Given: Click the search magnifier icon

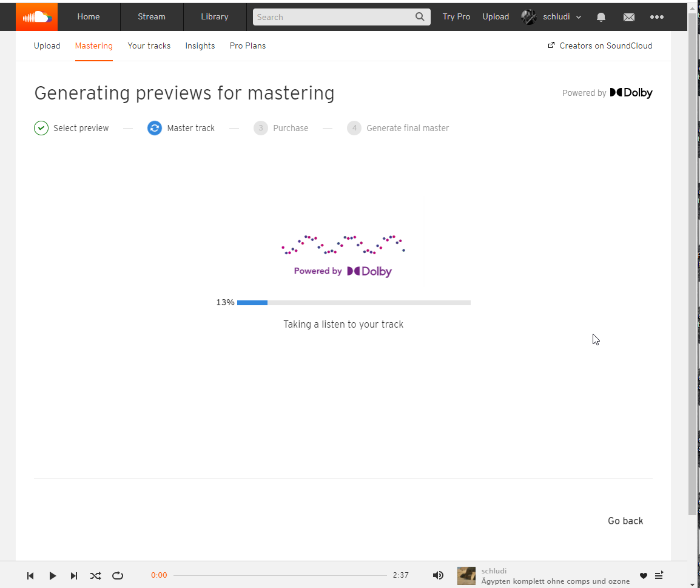Looking at the screenshot, I should point(420,17).
